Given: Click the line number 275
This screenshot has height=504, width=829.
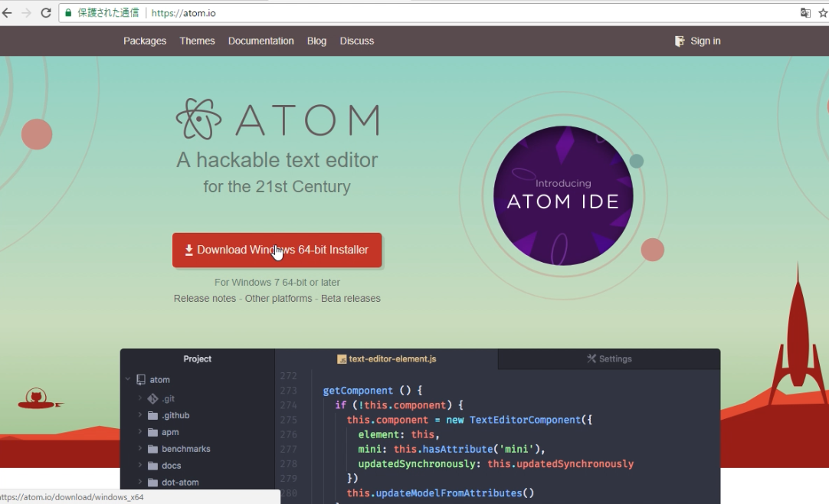Looking at the screenshot, I should (289, 420).
